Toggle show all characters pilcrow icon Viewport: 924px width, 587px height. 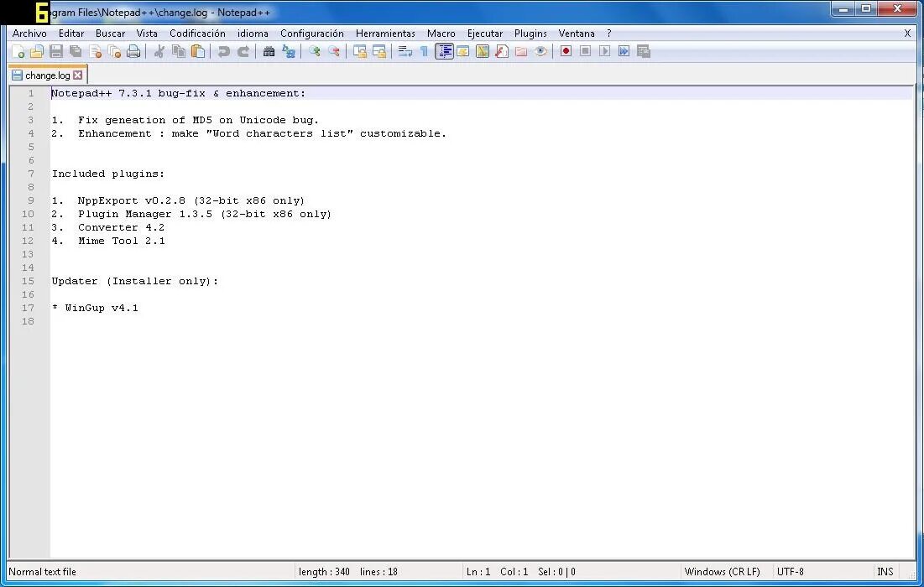pyautogui.click(x=424, y=52)
